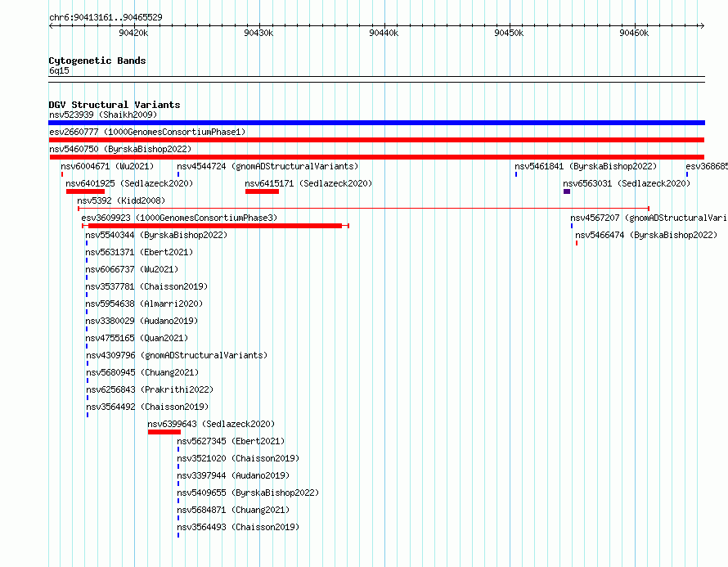Click the nsv523939 (Shaikh2009) variant label
Viewport: 728px width, 567px height.
[x=103, y=115]
